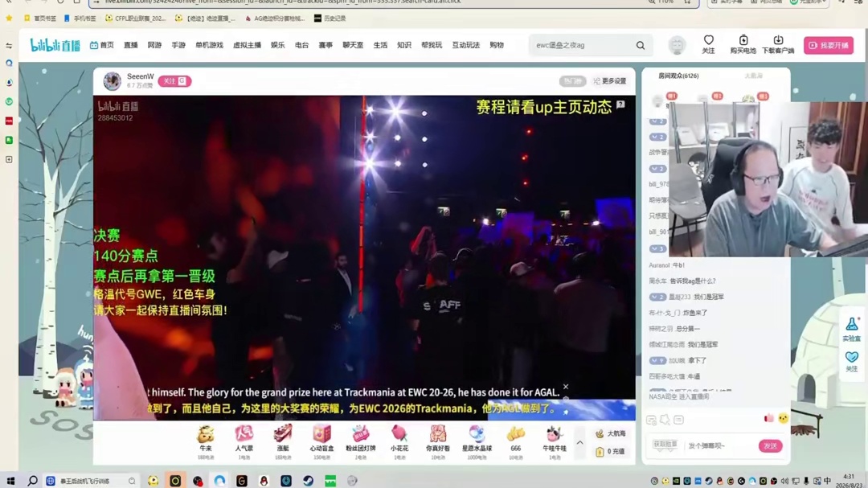Send the 涨艇 gift
Image resolution: width=868 pixels, height=488 pixels.
coord(283,442)
